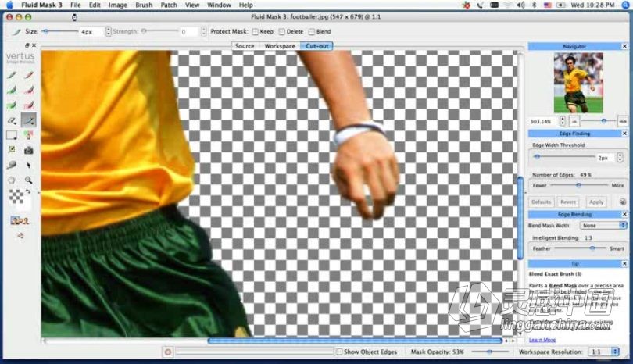Click the brush Size slider
Screen dimensions: 633x364
pyautogui.click(x=60, y=31)
